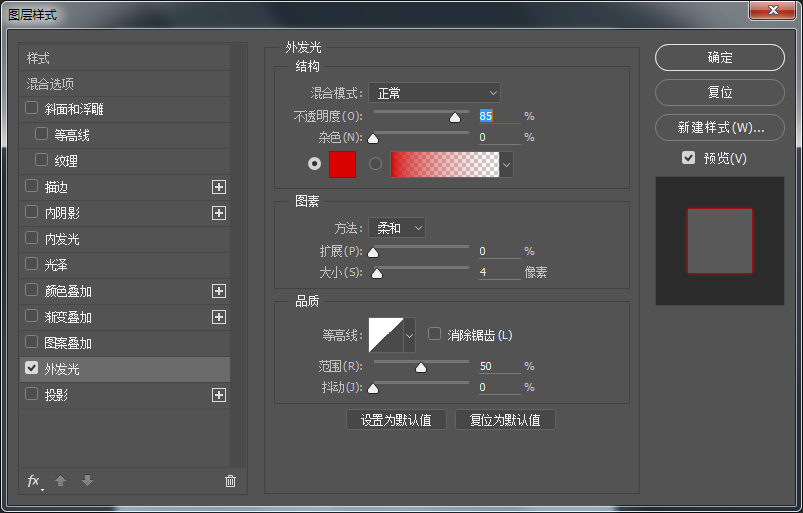Add another 颜色叠加 effect with plus icon
This screenshot has width=803, height=513.
[x=219, y=291]
